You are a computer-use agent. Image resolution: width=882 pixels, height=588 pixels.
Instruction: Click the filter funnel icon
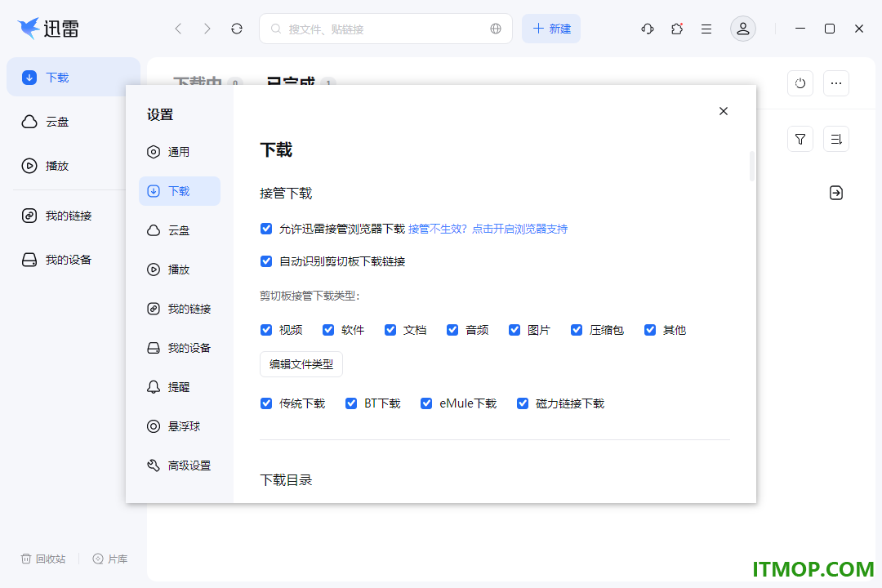pos(800,139)
